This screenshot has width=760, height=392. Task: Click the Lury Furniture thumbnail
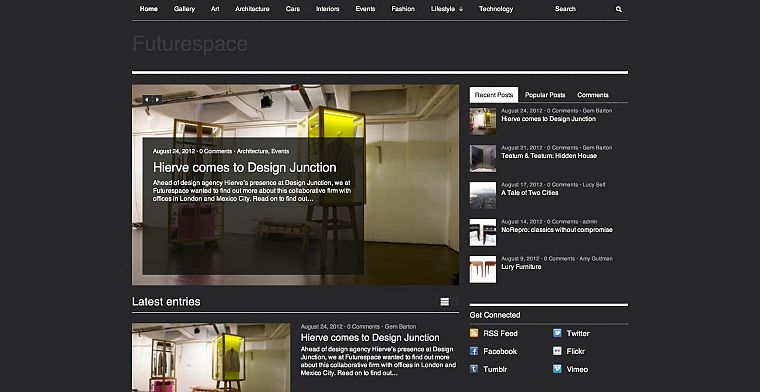point(483,269)
